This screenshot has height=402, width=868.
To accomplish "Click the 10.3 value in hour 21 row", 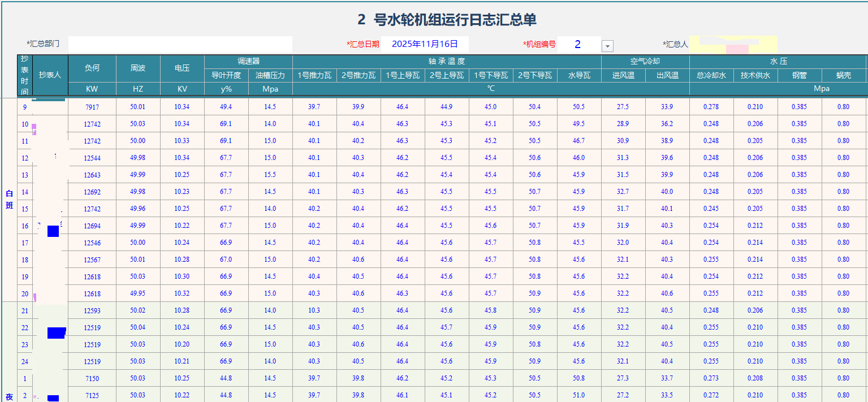I will 314,310.
